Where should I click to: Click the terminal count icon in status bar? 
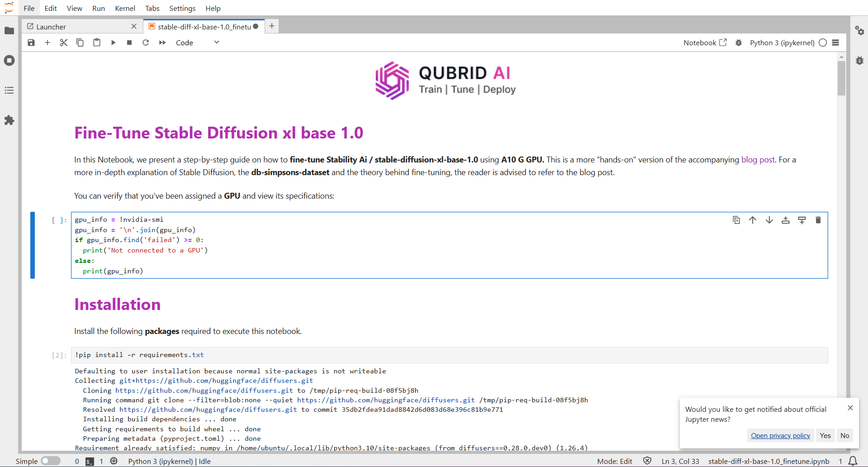pos(90,461)
